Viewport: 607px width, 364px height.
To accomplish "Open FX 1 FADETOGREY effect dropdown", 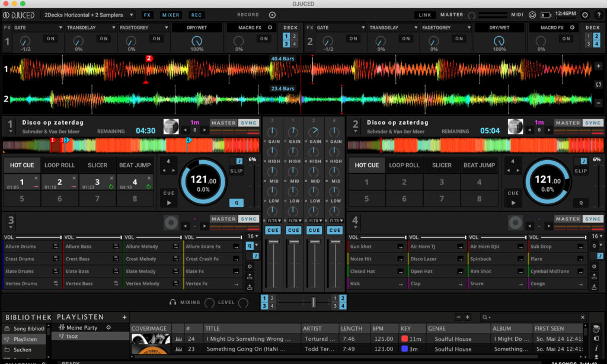I will [143, 27].
